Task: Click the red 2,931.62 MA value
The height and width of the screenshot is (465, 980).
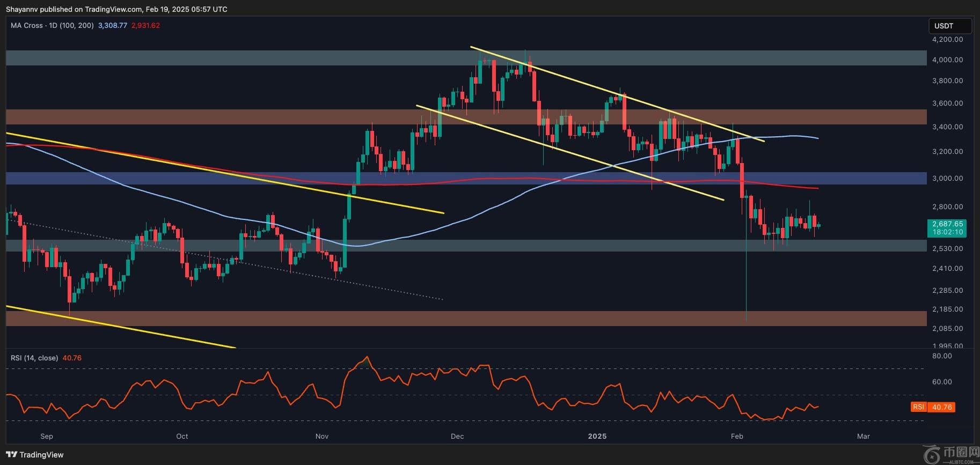Action: coord(145,25)
